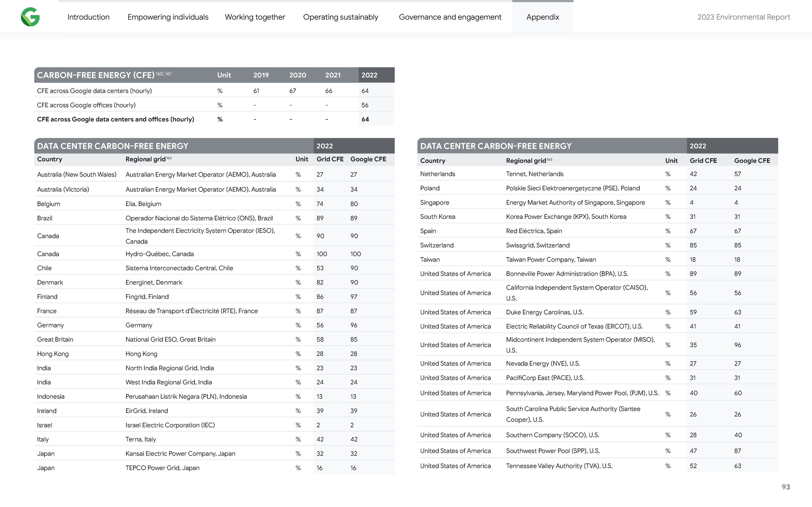Click Swissgrid, Switzerland entry
This screenshot has height=507, width=812.
point(538,245)
